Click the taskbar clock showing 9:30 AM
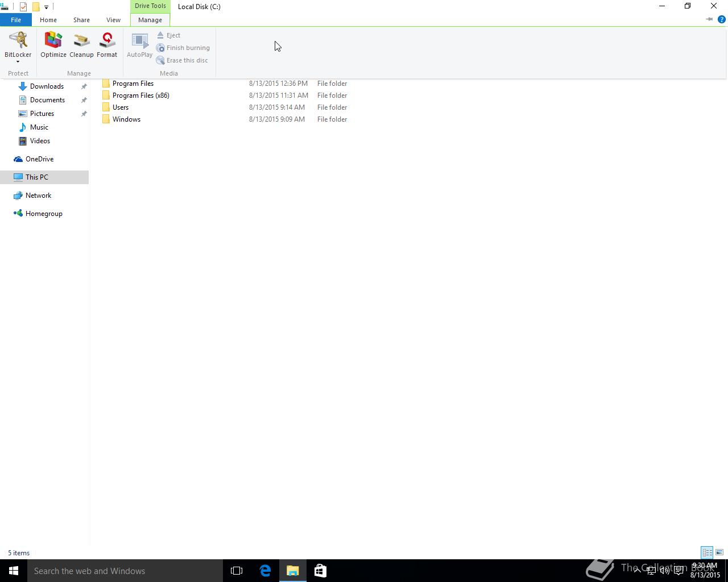 coord(705,571)
